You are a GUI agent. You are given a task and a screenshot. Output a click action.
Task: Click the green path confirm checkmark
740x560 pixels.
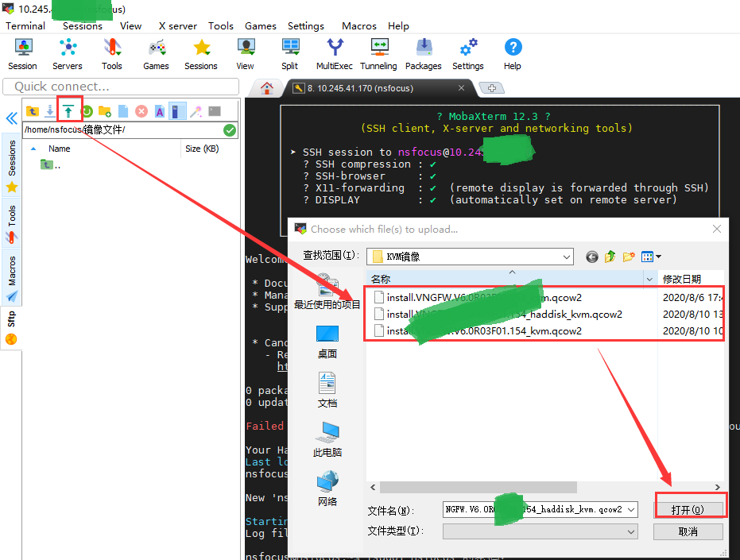(x=230, y=130)
